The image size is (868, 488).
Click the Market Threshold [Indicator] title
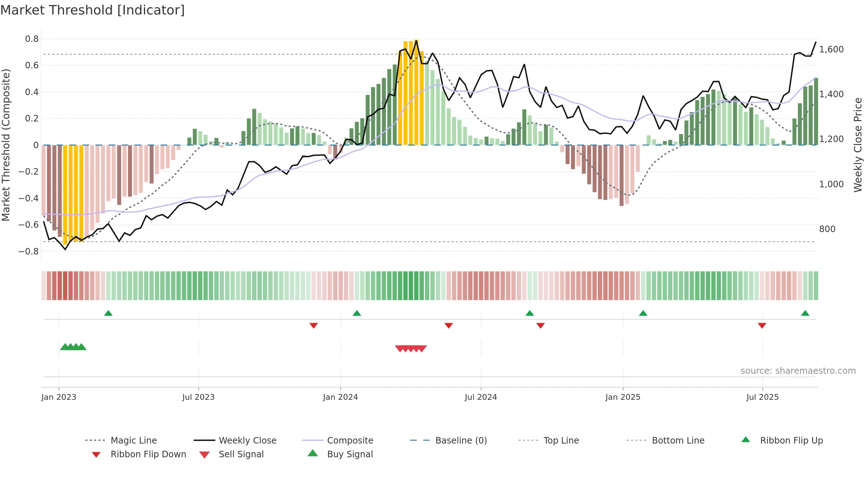(93, 10)
